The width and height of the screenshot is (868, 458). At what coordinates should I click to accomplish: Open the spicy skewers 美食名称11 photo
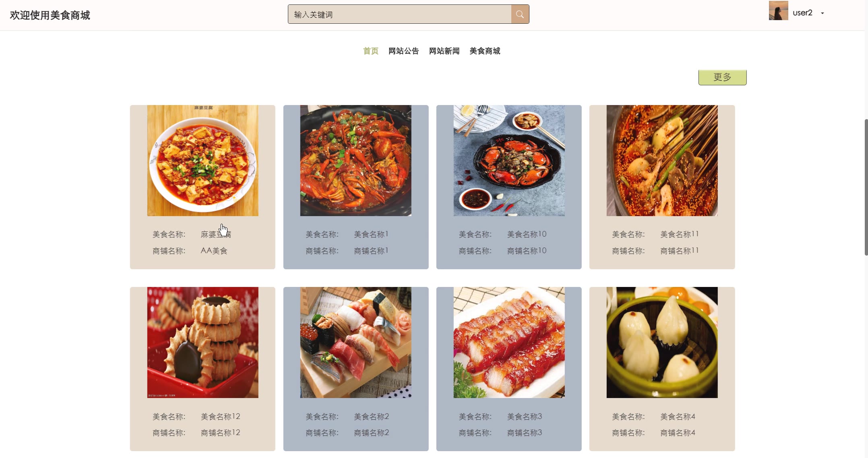[x=662, y=161]
